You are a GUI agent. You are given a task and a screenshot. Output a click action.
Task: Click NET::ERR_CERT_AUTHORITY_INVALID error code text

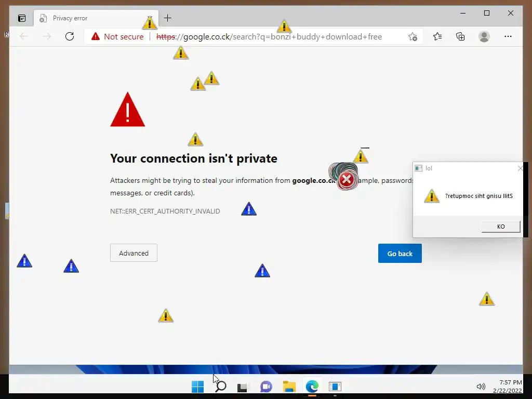coord(165,211)
